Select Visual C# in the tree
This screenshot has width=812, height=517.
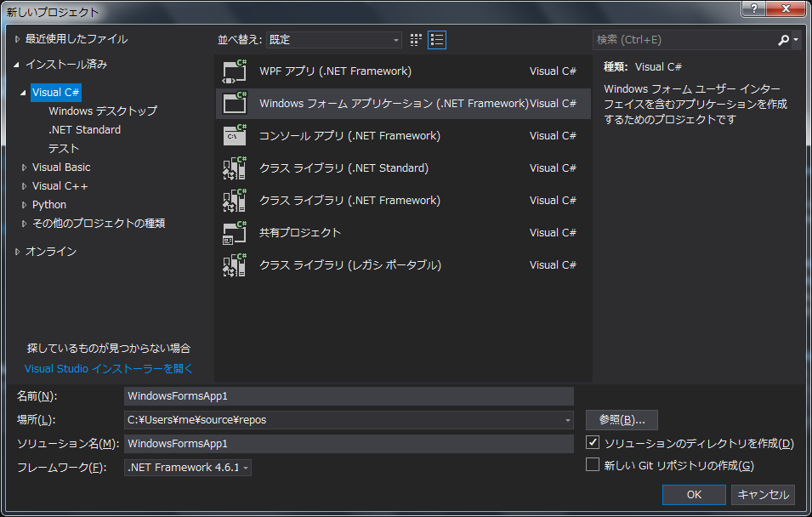point(56,93)
